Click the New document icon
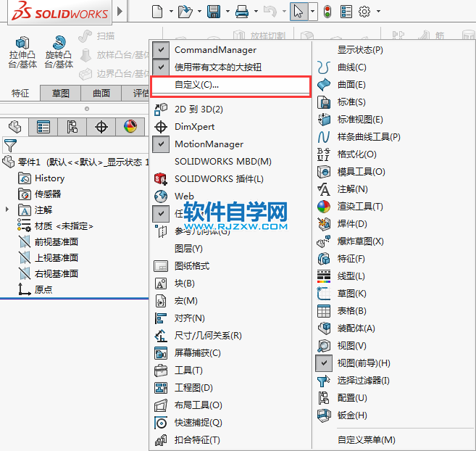The image size is (476, 451). point(157,12)
